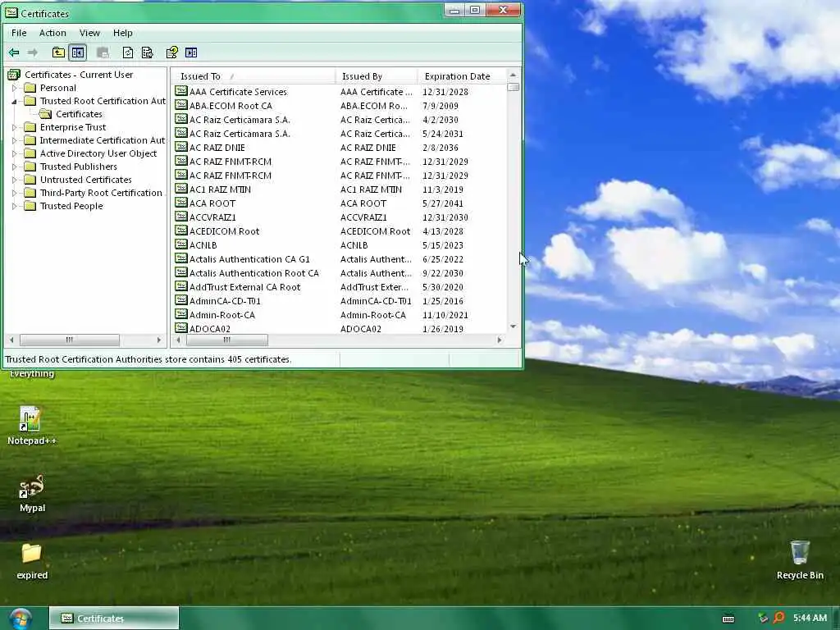Click expiration date 12/31/2030
Image resolution: width=840 pixels, height=630 pixels.
445,217
